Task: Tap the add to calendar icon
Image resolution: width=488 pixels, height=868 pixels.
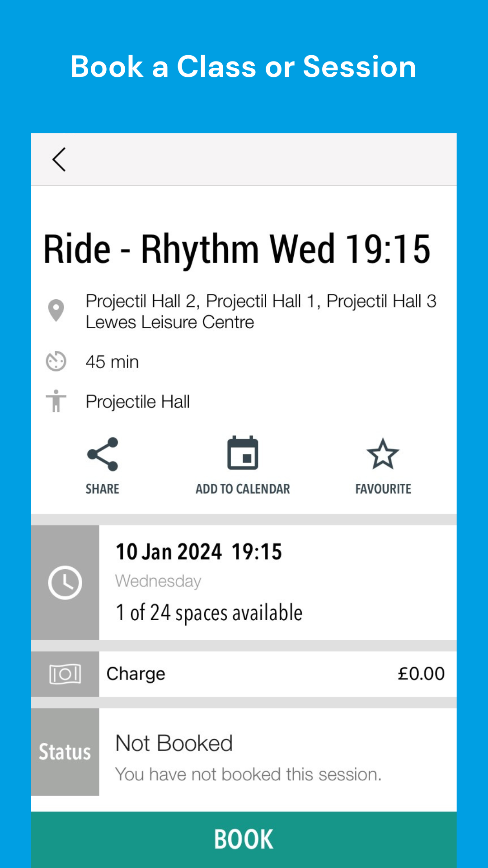Action: [x=243, y=453]
